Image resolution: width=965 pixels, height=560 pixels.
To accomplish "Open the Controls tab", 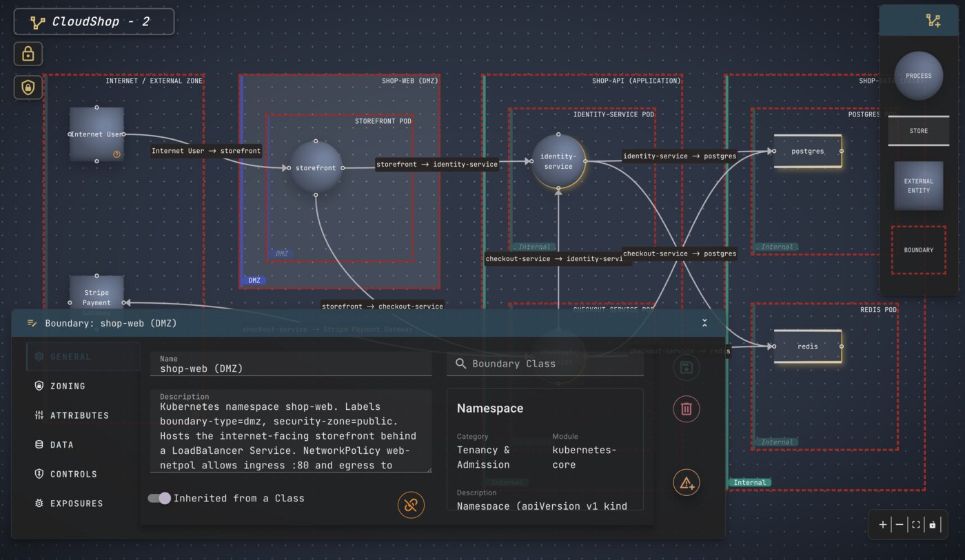I will 83,474.
